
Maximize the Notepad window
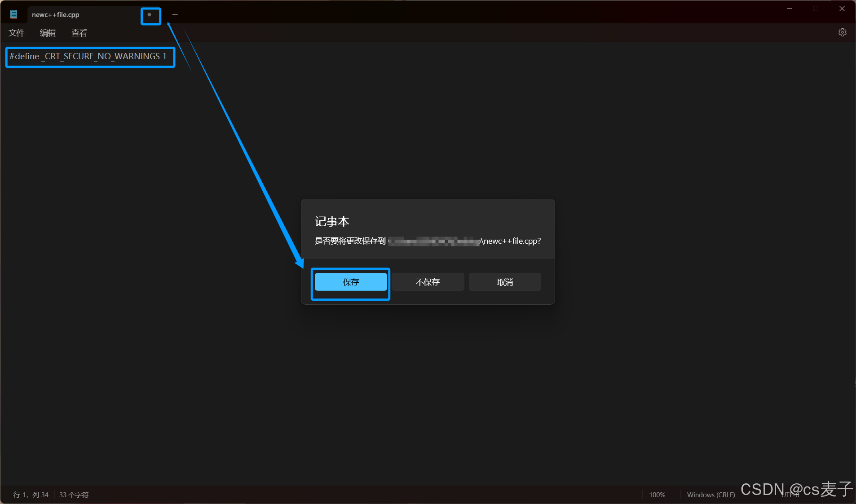(816, 9)
